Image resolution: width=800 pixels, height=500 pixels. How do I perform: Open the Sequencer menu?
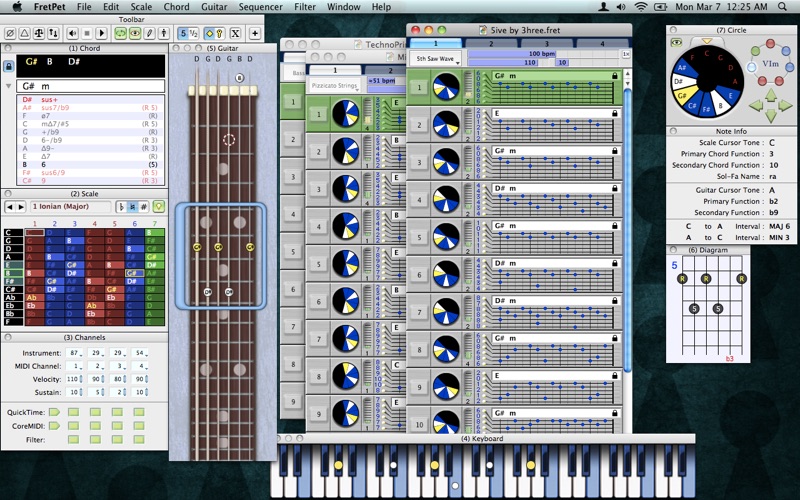[261, 7]
